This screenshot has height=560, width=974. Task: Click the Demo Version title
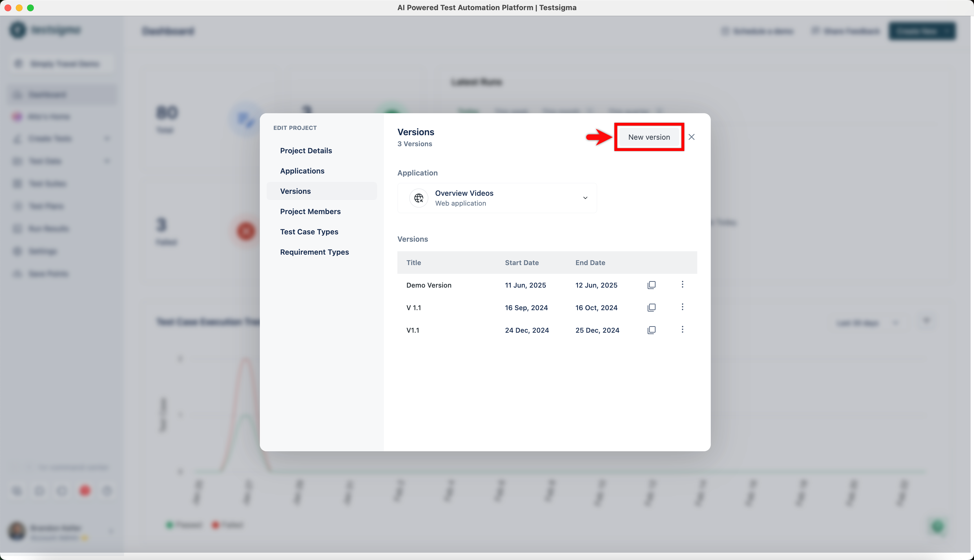point(429,285)
